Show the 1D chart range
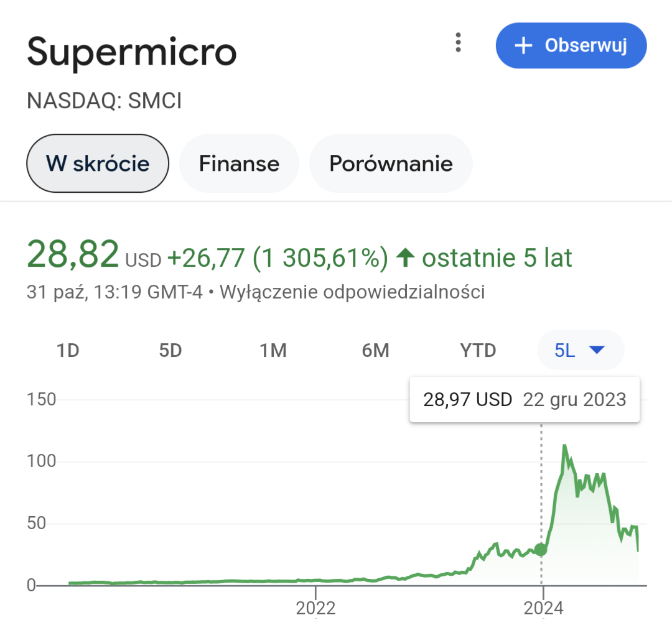Image resolution: width=672 pixels, height=633 pixels. [68, 351]
